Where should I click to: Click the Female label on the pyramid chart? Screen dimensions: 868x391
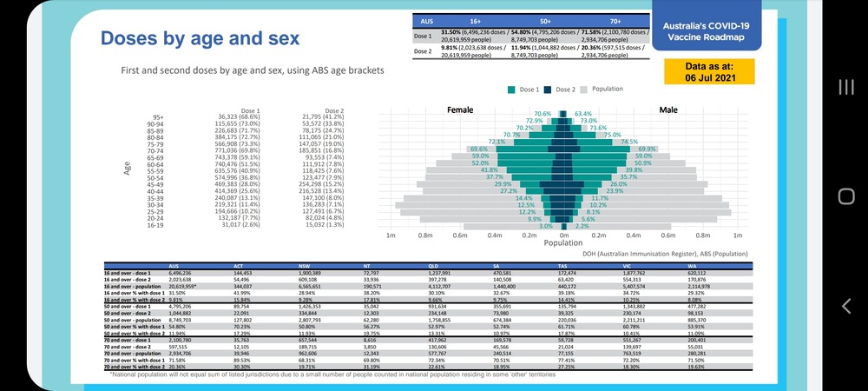(459, 110)
